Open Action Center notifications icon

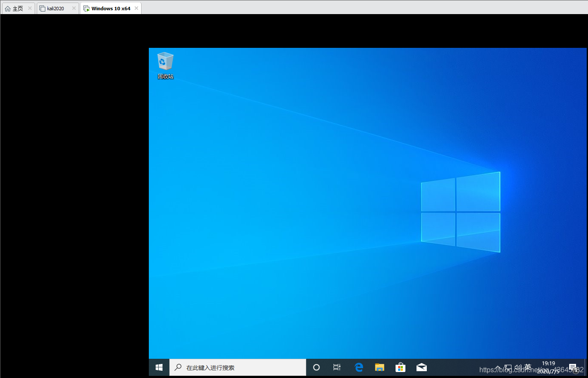pyautogui.click(x=573, y=367)
